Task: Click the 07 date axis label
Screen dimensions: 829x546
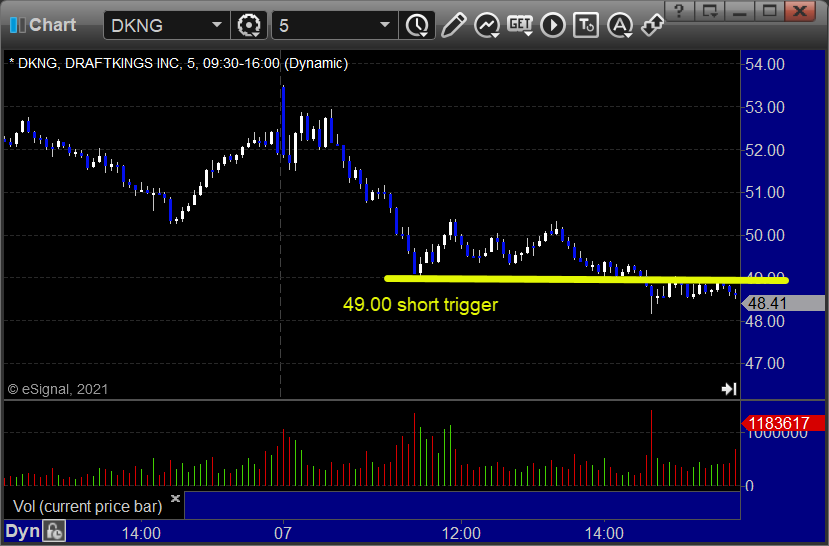Action: [x=283, y=533]
